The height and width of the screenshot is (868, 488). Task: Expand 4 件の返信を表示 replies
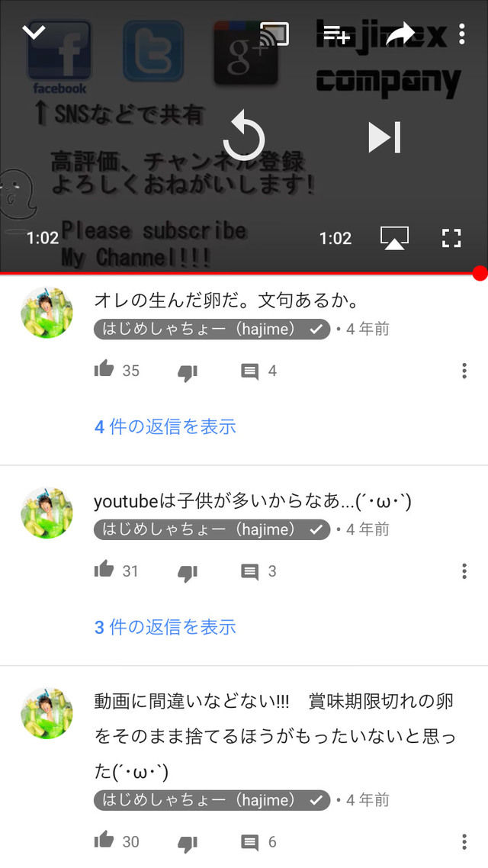165,427
